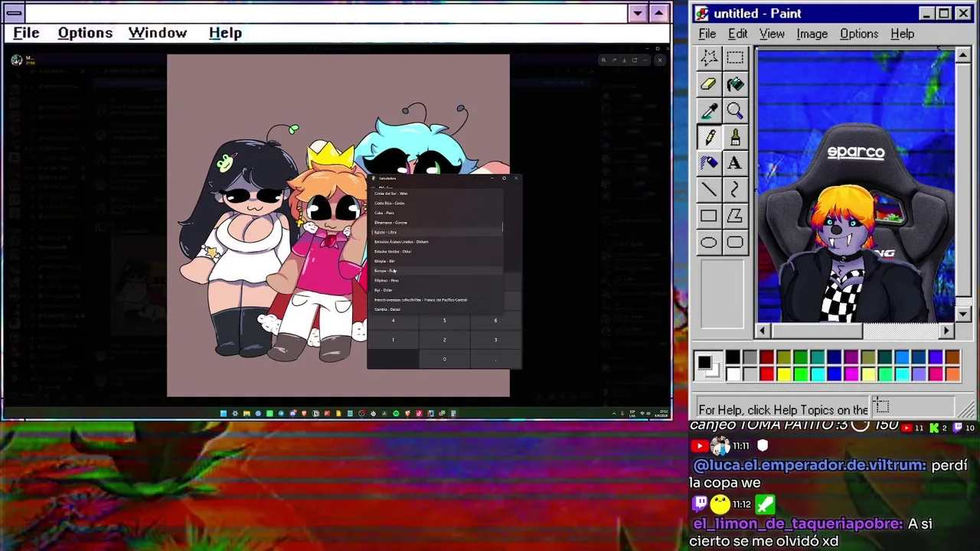This screenshot has width=980, height=551.
Task: Click the Paint vertical scrollbar up arrow
Action: 963,54
